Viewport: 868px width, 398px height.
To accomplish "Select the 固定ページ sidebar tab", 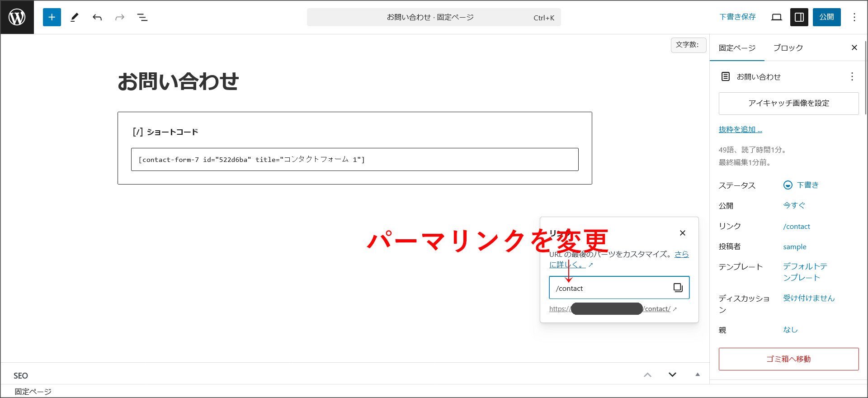I will click(x=737, y=48).
